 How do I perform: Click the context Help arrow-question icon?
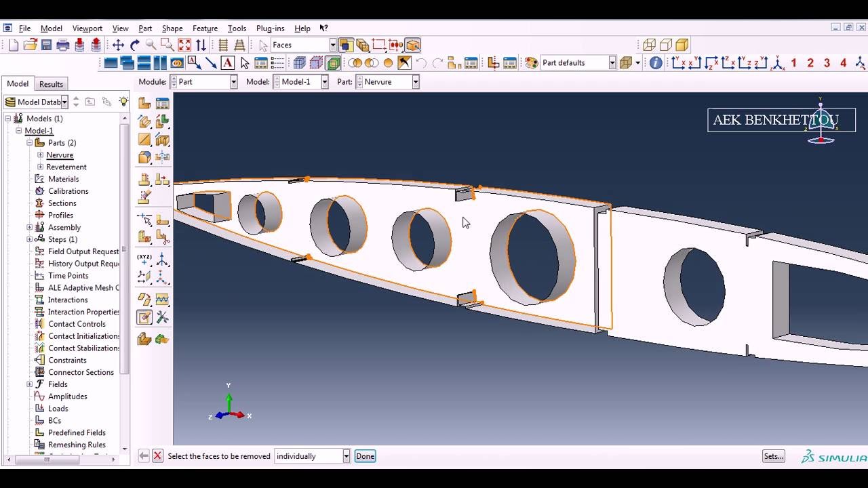click(323, 28)
